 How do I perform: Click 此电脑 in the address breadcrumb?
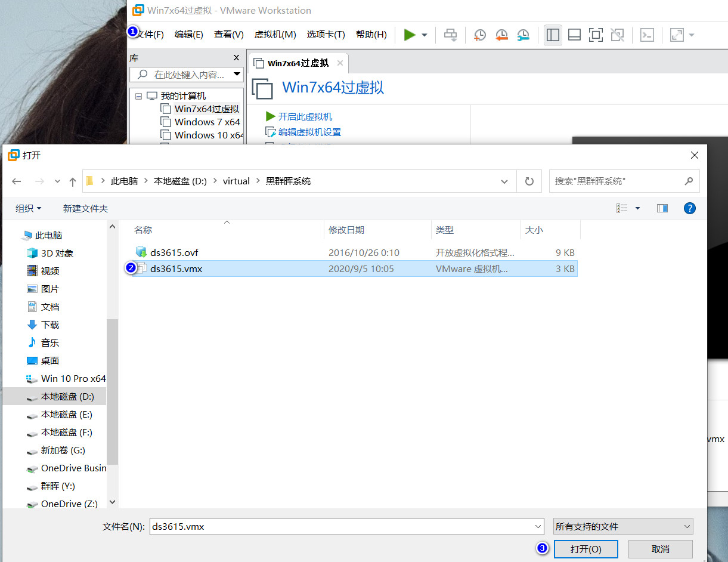124,181
